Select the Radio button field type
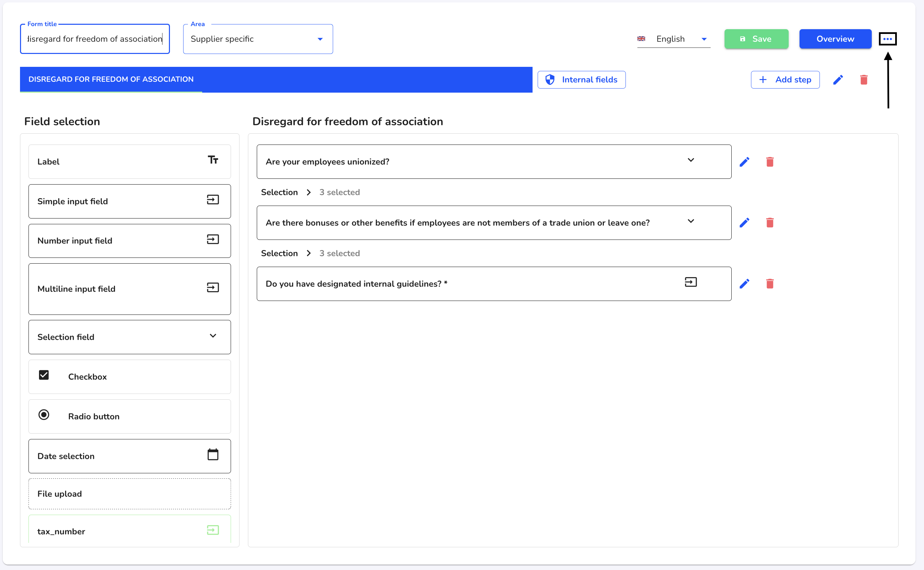Image resolution: width=924 pixels, height=570 pixels. click(x=130, y=416)
